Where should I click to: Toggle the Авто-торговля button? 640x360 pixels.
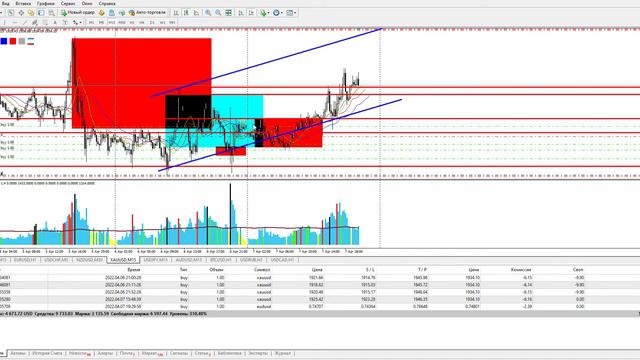point(147,13)
